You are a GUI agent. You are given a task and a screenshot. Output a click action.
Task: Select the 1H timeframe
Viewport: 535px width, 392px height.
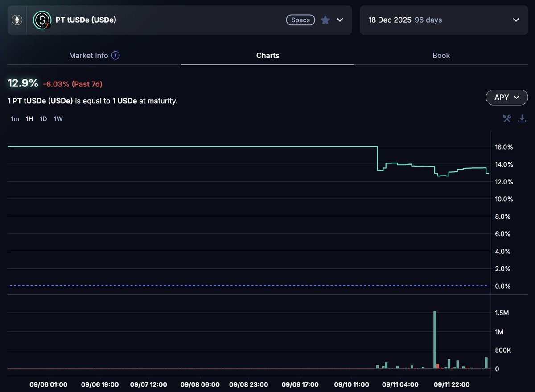[29, 119]
